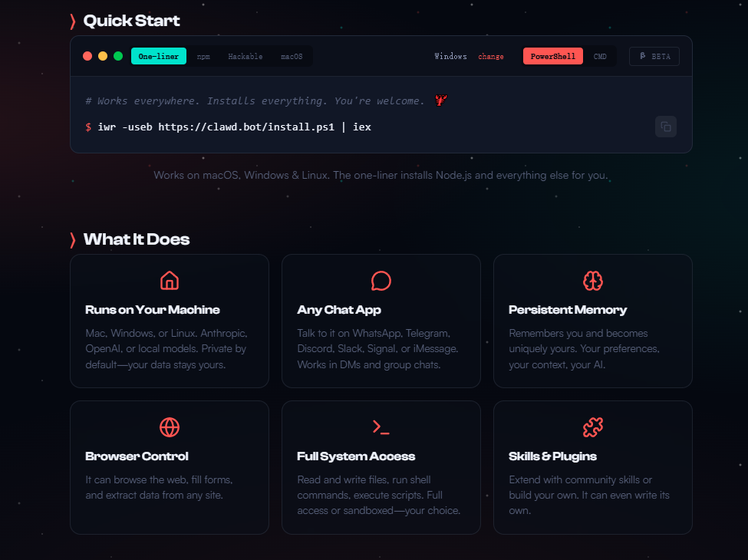
Task: Select the One-liner install tab
Action: [158, 56]
